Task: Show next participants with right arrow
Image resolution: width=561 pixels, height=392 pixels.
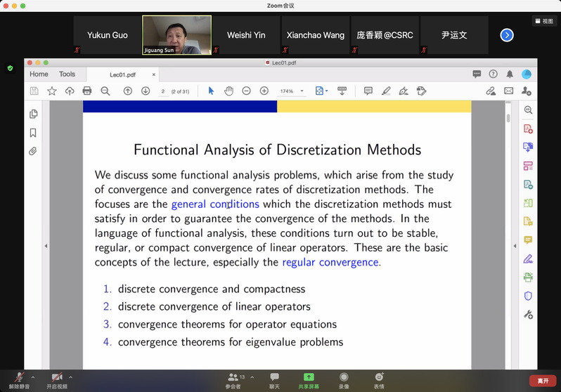Action: tap(507, 34)
